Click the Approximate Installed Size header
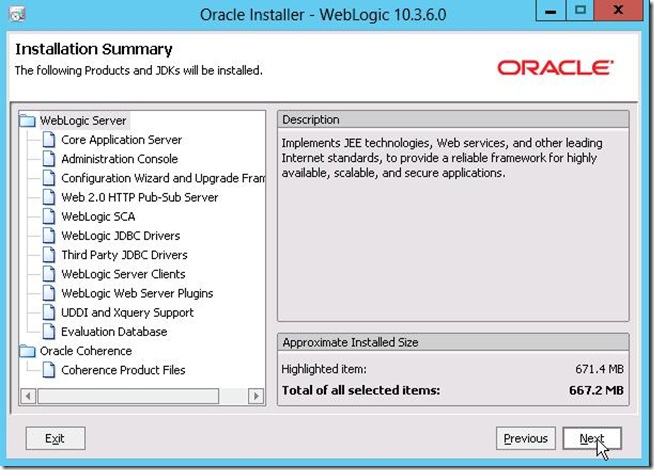654x470 pixels. pyautogui.click(x=453, y=342)
